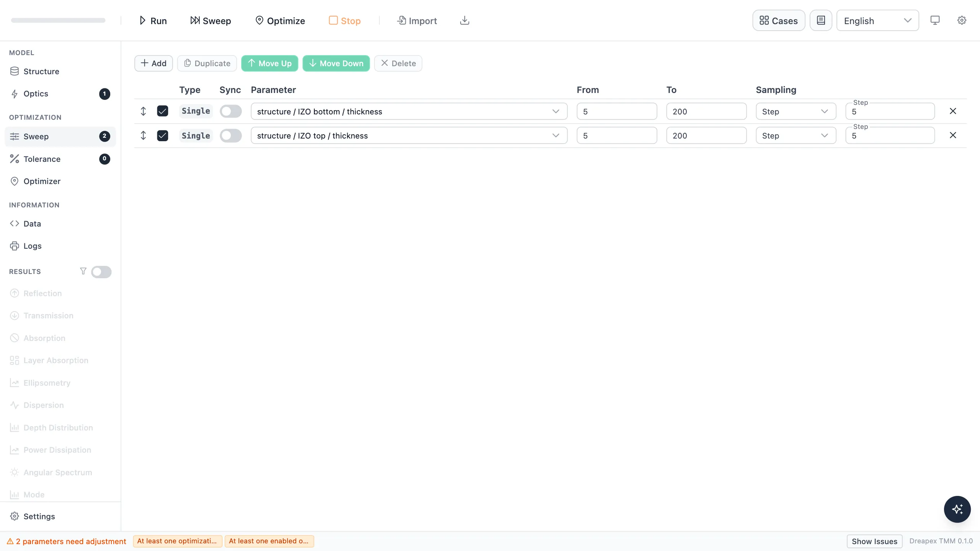
Task: Click the notes document icon beside Cases
Action: [x=821, y=20]
